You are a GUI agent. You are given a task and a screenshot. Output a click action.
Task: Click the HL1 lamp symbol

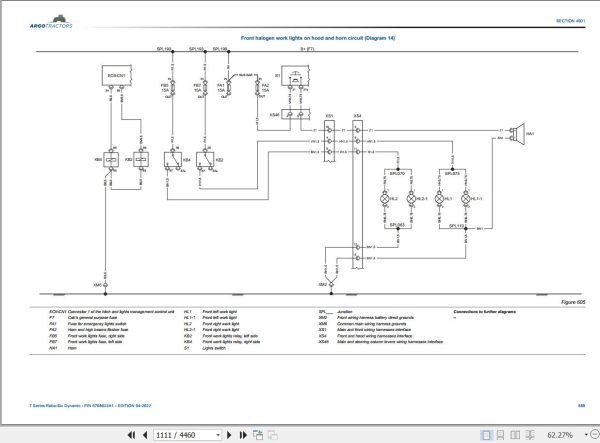tap(439, 199)
